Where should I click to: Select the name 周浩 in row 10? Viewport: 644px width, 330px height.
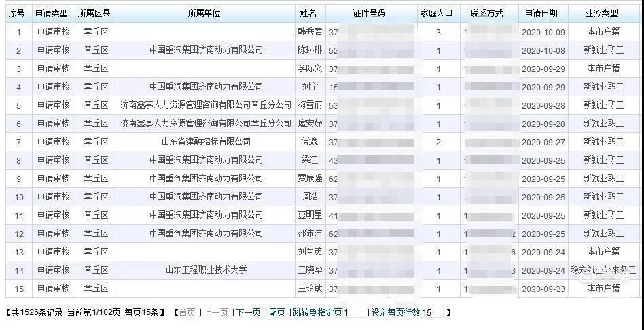tap(310, 197)
